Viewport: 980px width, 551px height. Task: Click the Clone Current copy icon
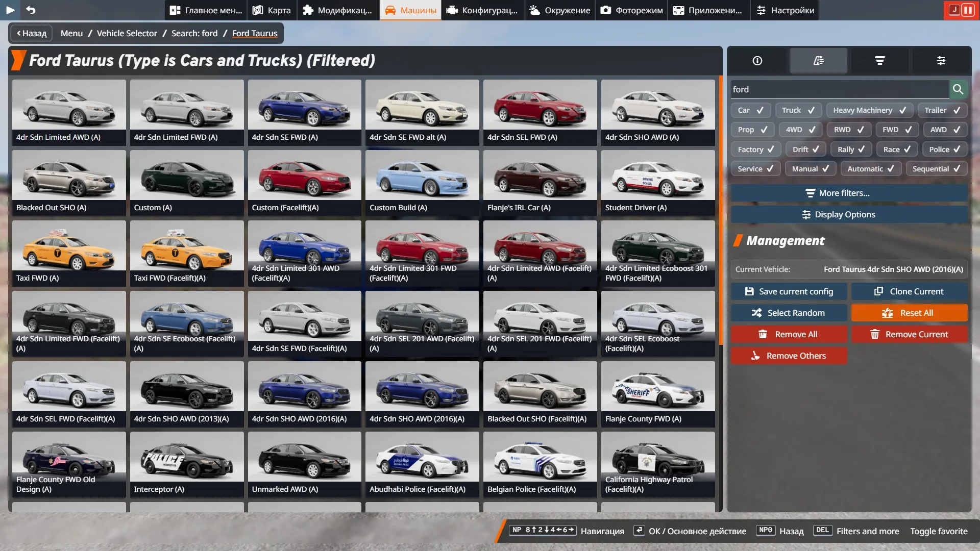(x=878, y=291)
